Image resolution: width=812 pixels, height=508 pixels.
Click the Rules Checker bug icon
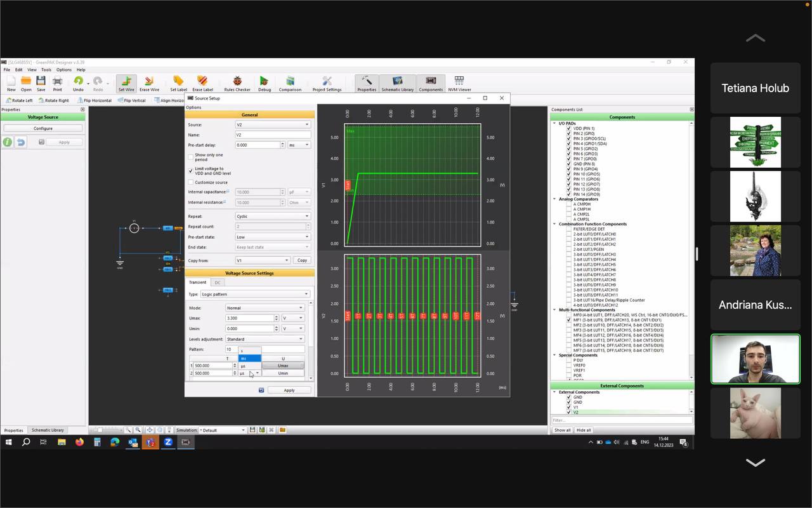pyautogui.click(x=237, y=81)
